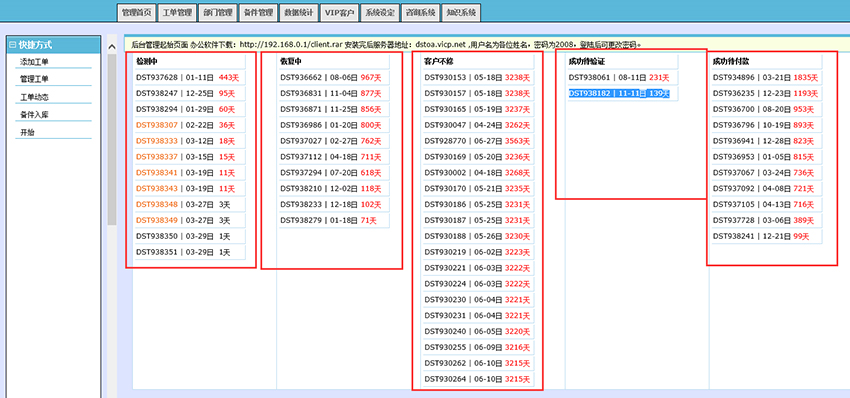Screen dimensions: 850x398
Task: Select the 数据统计 tab
Action: tap(299, 13)
